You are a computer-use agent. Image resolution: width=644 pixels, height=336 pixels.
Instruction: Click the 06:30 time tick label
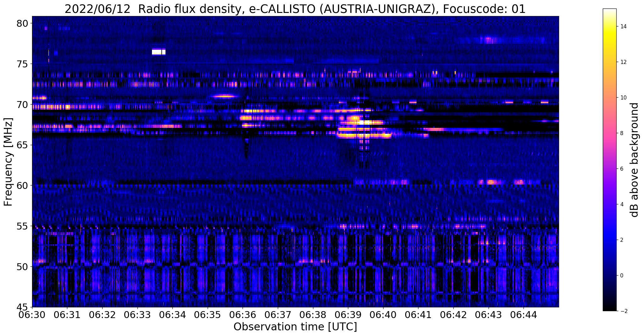(x=32, y=314)
